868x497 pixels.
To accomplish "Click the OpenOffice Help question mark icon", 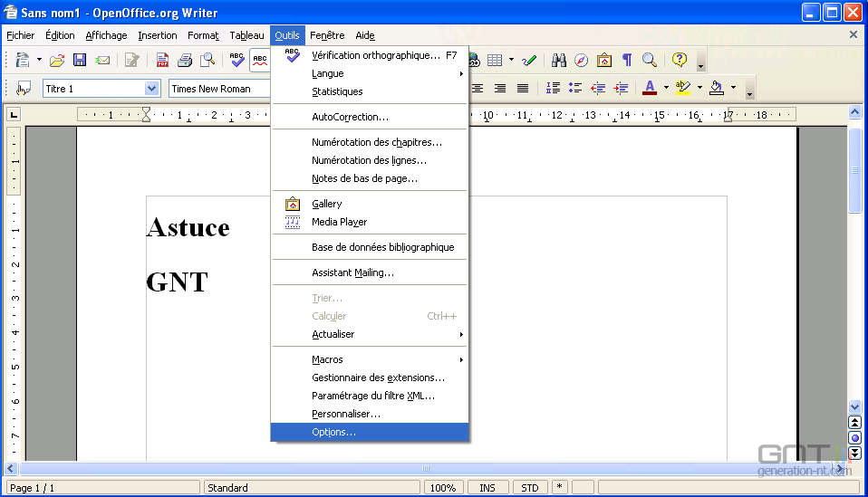I will (680, 61).
